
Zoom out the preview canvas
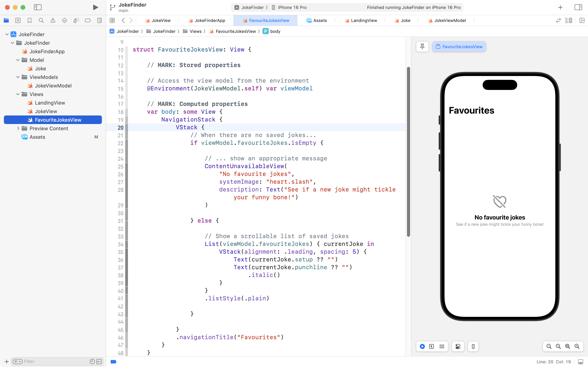point(549,346)
